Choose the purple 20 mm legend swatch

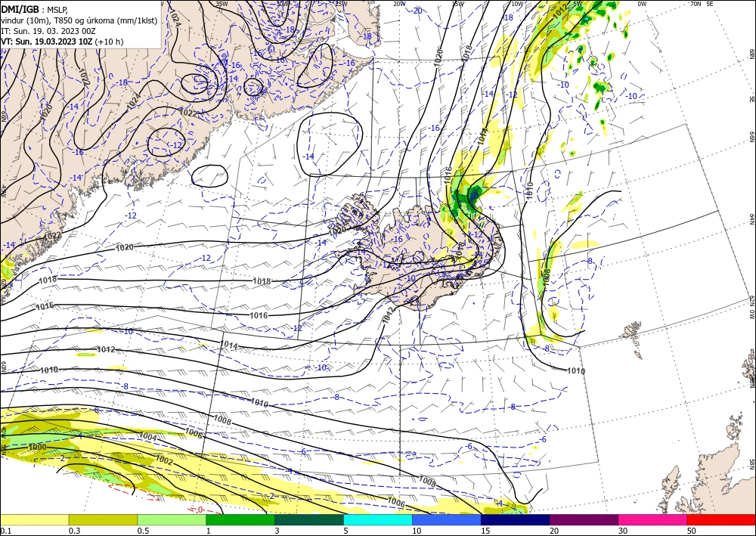point(584,519)
